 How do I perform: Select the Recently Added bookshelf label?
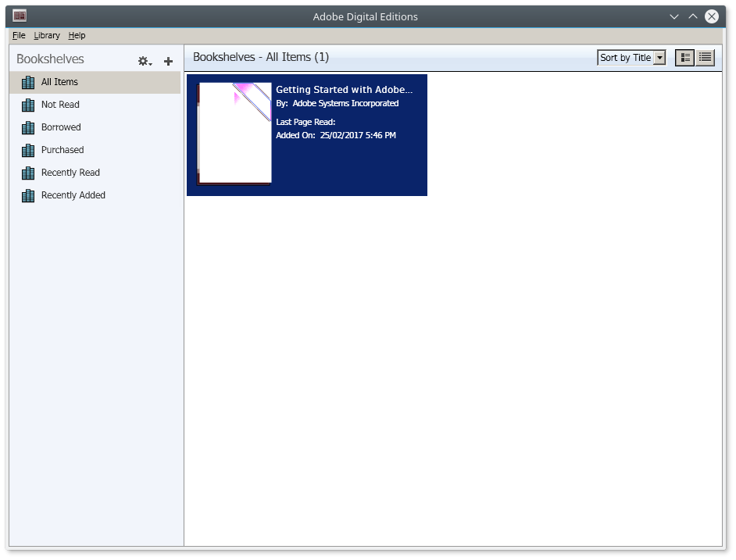pyautogui.click(x=73, y=195)
